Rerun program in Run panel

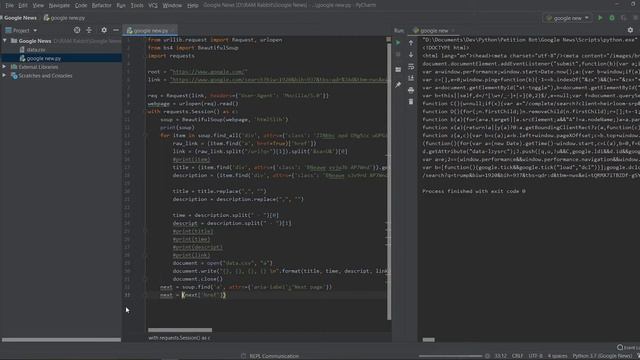[398, 42]
